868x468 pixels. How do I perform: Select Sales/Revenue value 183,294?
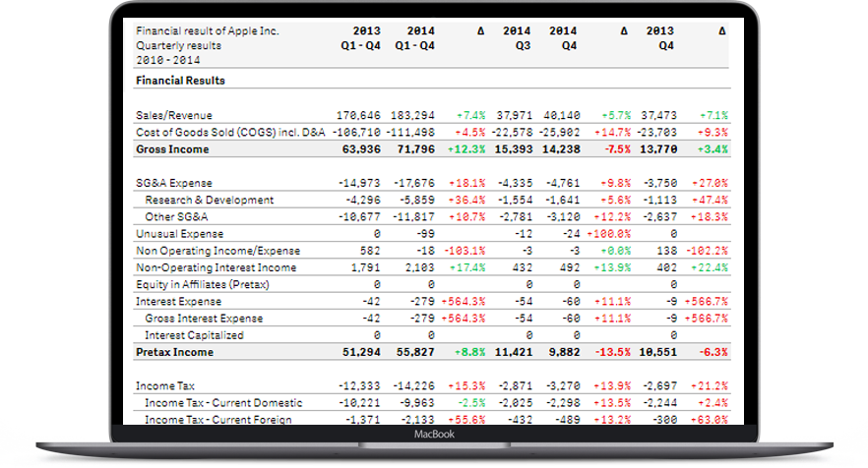click(412, 115)
